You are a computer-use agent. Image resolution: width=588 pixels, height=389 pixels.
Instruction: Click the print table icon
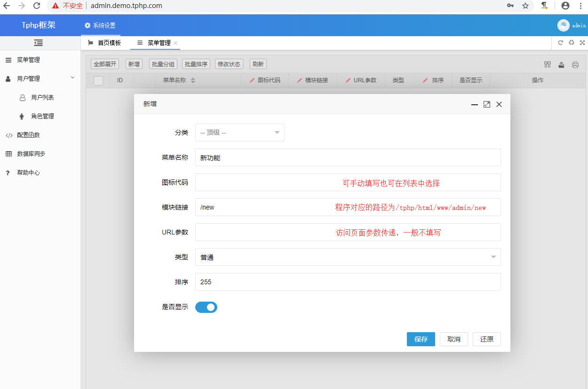click(x=575, y=65)
